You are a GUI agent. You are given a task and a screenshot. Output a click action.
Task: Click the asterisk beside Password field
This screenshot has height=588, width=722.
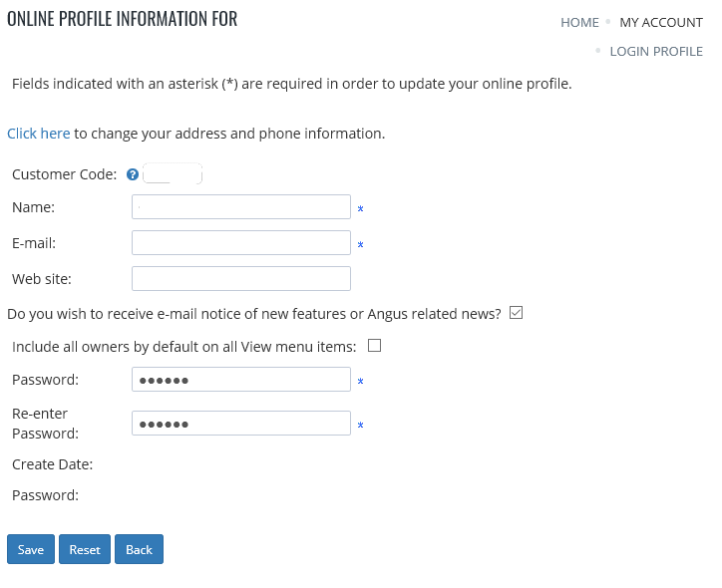[361, 382]
